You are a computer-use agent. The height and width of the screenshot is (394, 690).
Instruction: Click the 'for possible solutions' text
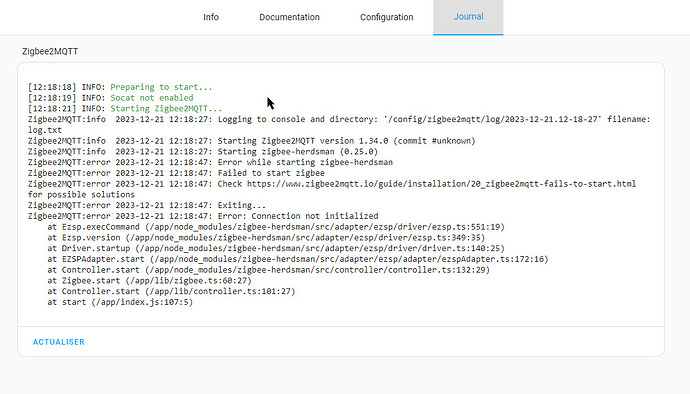tap(81, 195)
